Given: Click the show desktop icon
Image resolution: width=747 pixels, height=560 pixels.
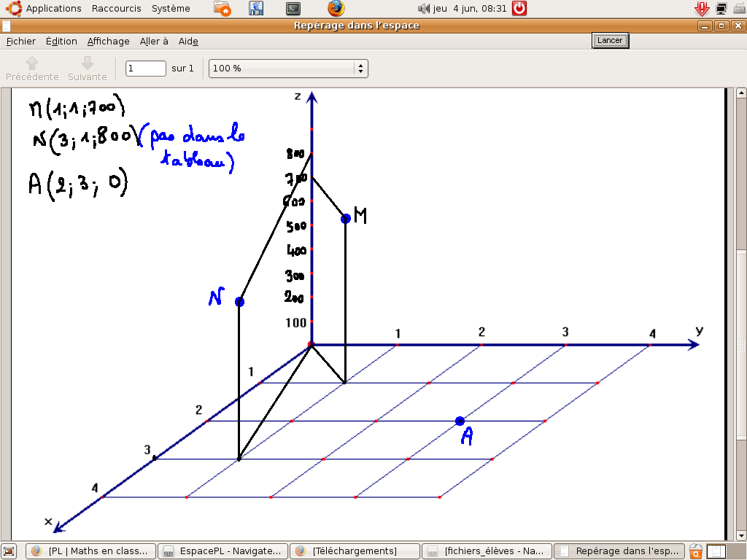Looking at the screenshot, I should 9,551.
